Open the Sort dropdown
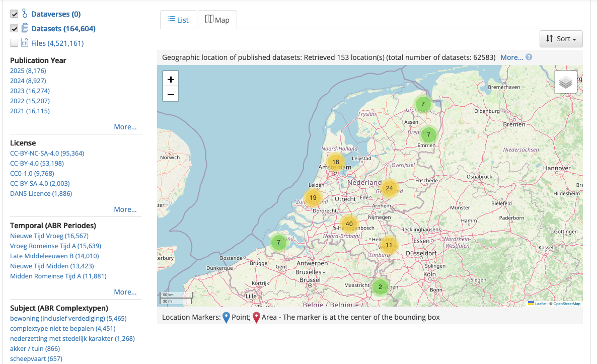The width and height of the screenshot is (597, 364). point(560,38)
